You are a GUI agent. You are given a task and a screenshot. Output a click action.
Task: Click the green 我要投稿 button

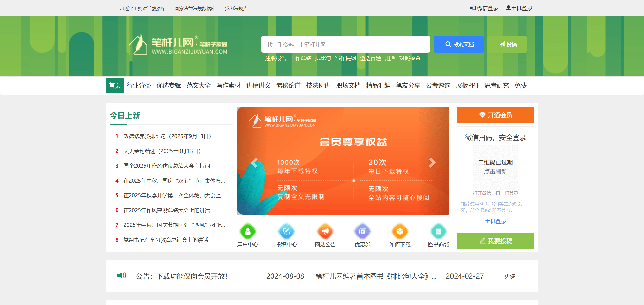[495, 241]
